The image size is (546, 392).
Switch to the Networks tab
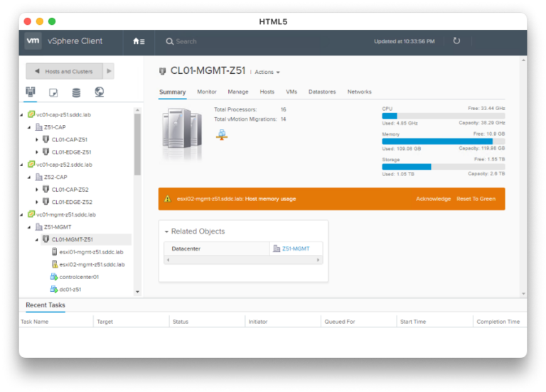point(359,92)
